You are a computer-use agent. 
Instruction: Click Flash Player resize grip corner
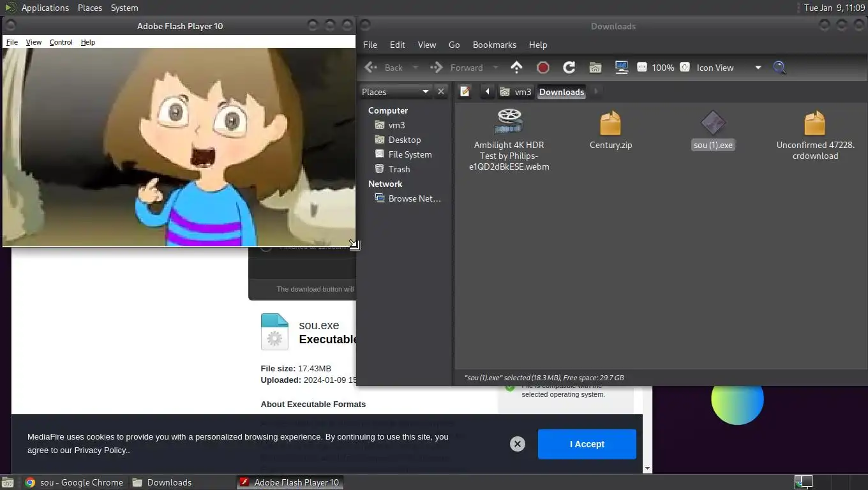coord(354,245)
